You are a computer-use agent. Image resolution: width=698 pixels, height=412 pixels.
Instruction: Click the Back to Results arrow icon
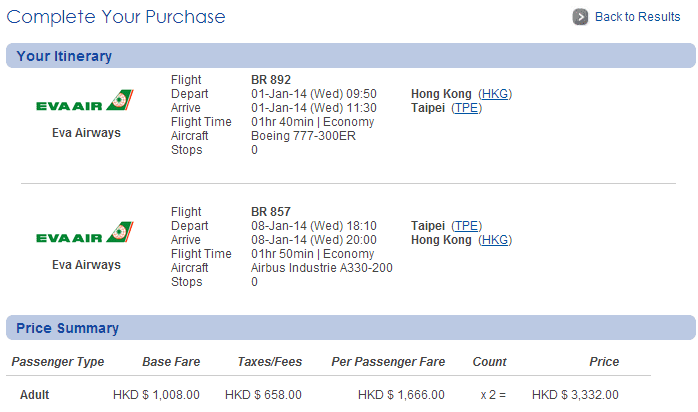[x=580, y=17]
